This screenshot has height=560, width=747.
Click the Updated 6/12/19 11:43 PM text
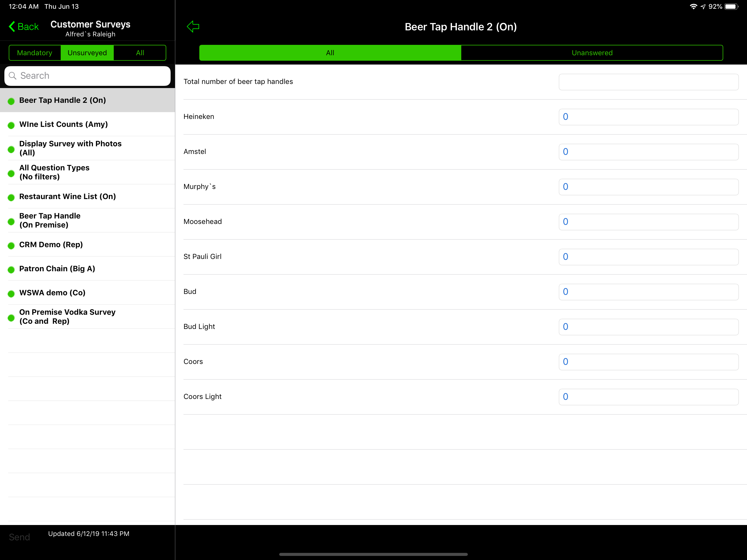[x=89, y=534]
